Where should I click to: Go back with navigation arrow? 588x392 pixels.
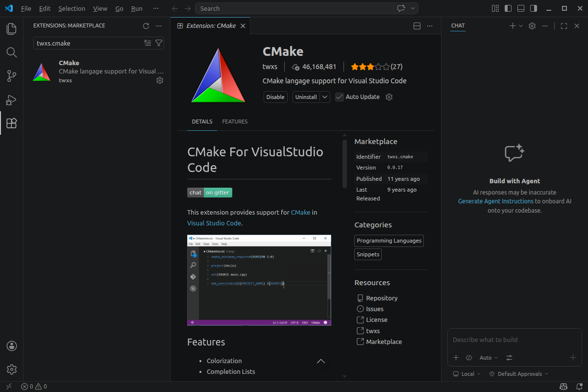point(175,8)
